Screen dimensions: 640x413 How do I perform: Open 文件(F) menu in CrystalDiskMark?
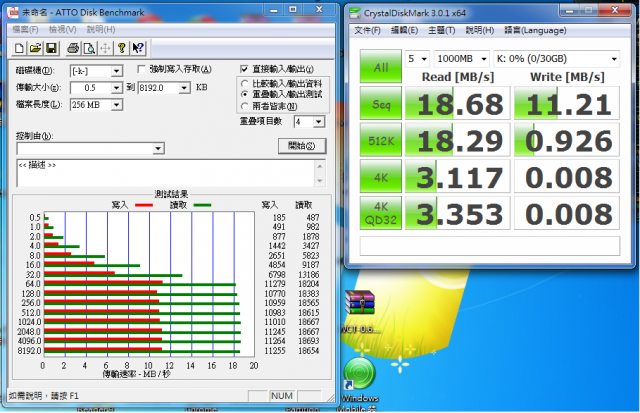pos(367,30)
